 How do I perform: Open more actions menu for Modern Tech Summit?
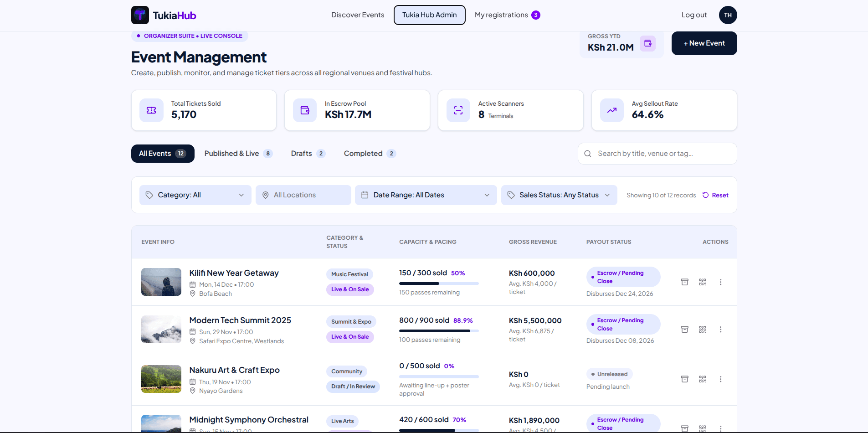(720, 330)
